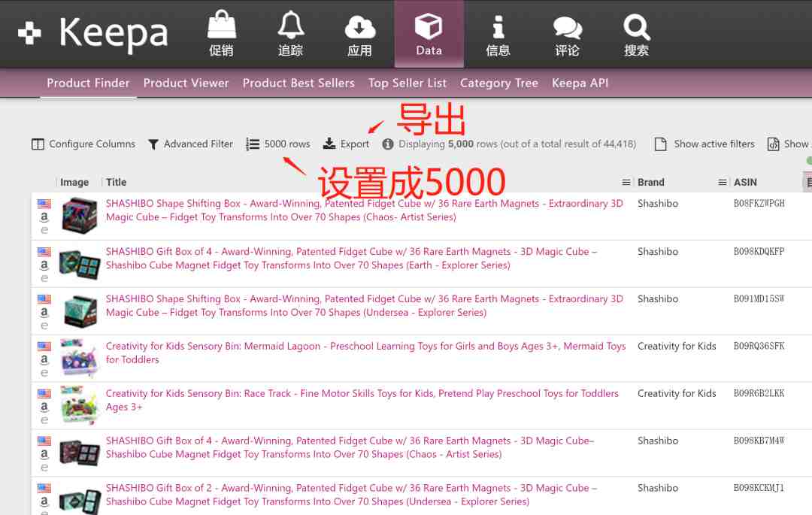Open SHASHIBO Gift Box of 4 Earth link

(351, 259)
